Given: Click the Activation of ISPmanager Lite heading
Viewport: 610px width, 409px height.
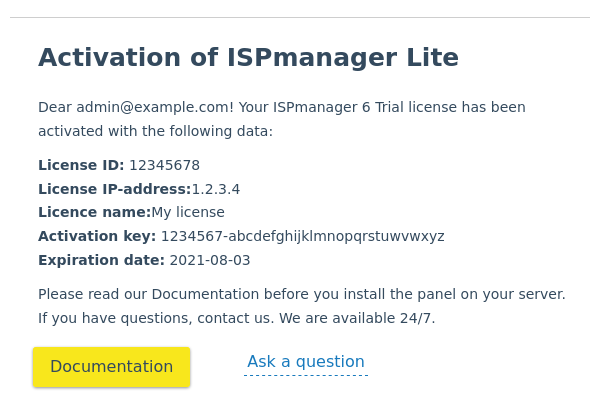Looking at the screenshot, I should pyautogui.click(x=248, y=57).
